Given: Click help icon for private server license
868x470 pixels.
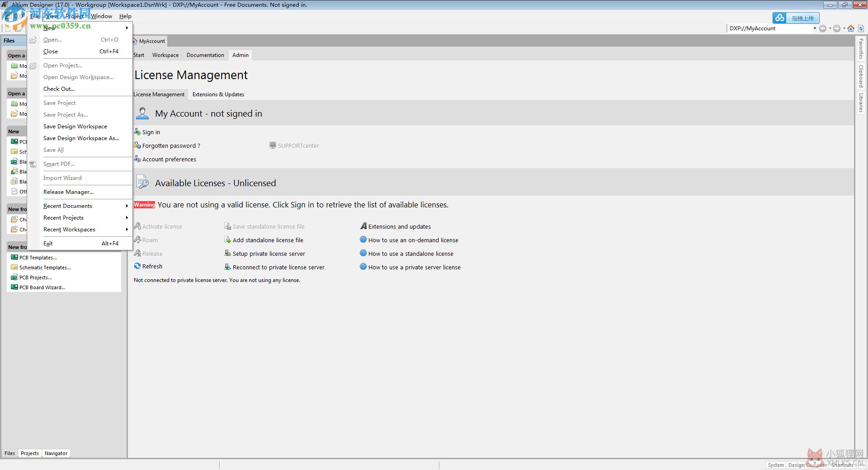Looking at the screenshot, I should coord(363,267).
